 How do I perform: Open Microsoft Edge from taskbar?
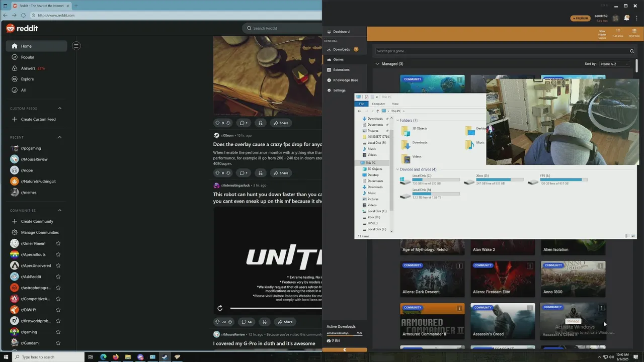point(103,357)
